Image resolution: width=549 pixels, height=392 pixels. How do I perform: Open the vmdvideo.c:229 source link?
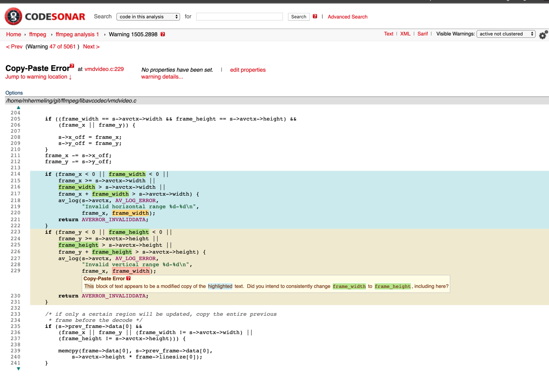tap(104, 69)
